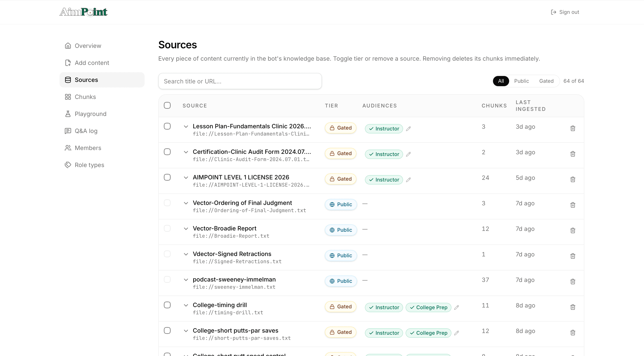This screenshot has width=644, height=356.
Task: Delete the Lesson Plan-Fundamentals Clinic source
Action: pos(573,128)
